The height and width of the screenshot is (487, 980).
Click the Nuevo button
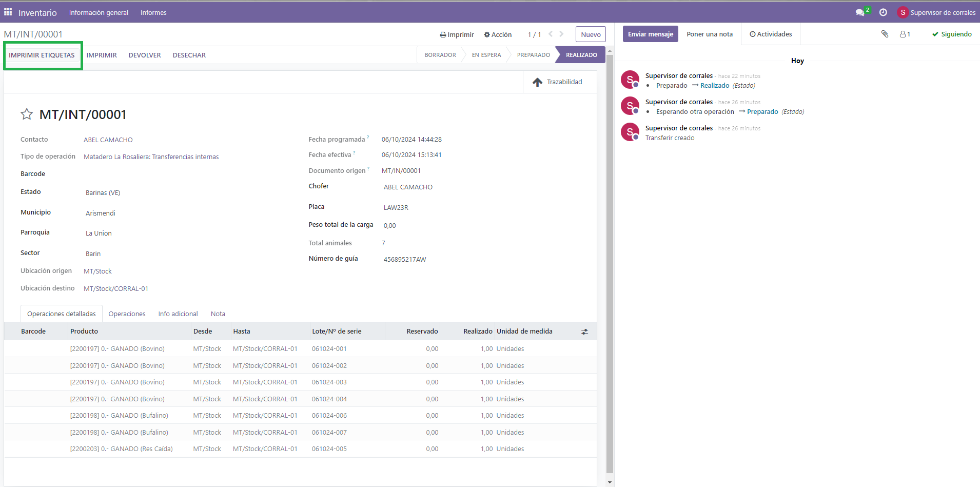pos(591,34)
